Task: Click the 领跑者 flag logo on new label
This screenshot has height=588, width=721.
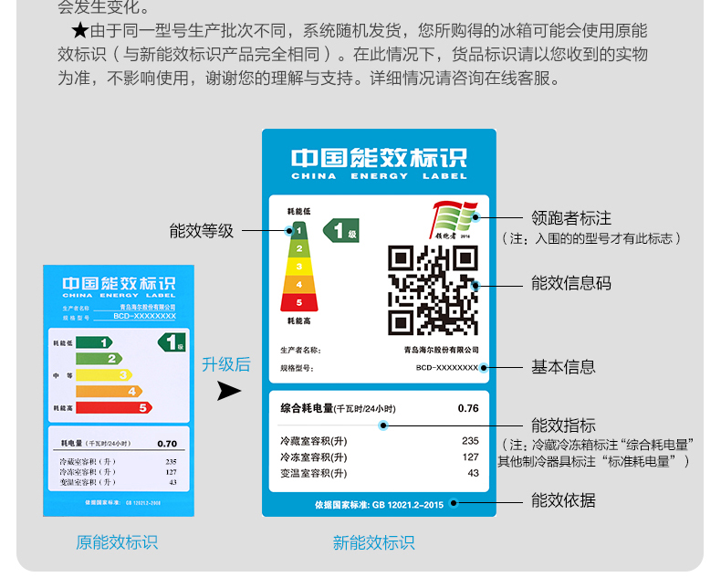Action: coord(453,220)
